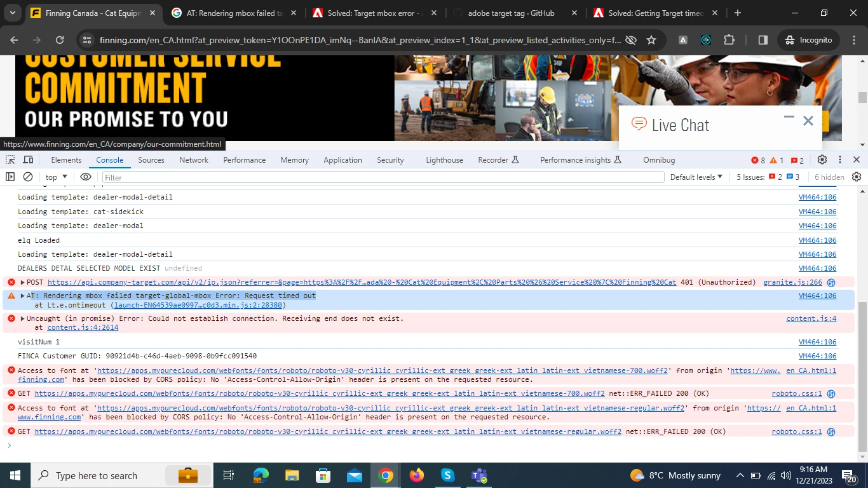Image resolution: width=868 pixels, height=488 pixels.
Task: Minimize the Live Chat widget
Action: click(x=789, y=117)
